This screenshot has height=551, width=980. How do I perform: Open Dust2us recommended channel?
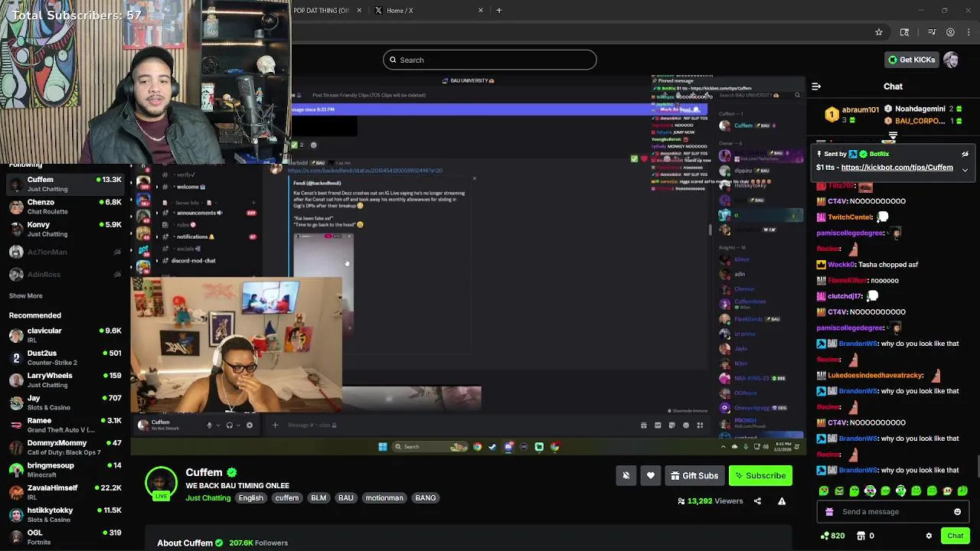(65, 357)
